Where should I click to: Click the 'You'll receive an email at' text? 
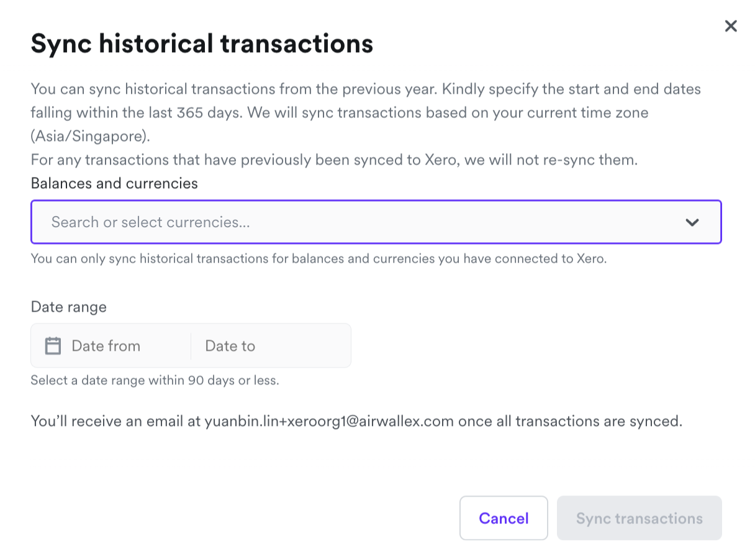(115, 422)
